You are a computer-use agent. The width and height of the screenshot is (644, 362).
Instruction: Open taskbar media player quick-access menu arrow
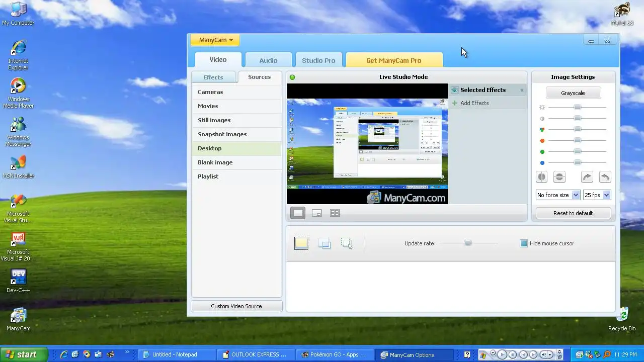pos(493,352)
